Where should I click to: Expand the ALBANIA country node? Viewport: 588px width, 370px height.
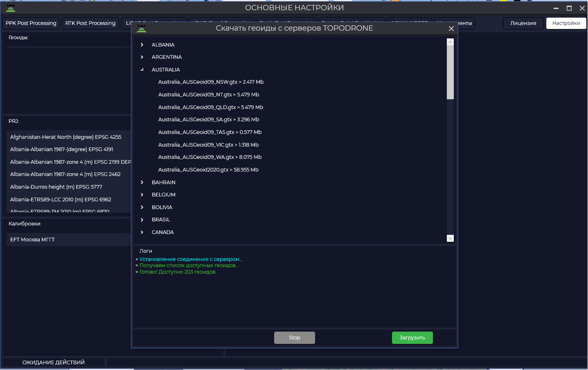pyautogui.click(x=142, y=45)
